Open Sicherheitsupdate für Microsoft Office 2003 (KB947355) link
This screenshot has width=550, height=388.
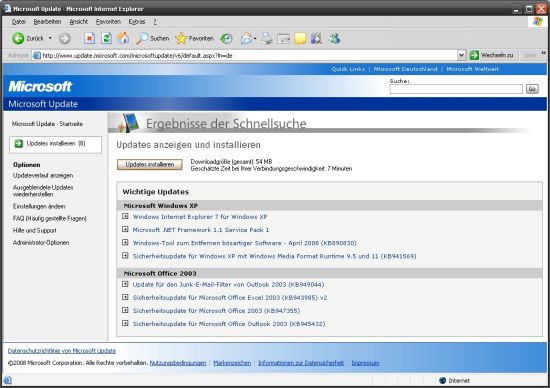pyautogui.click(x=216, y=310)
